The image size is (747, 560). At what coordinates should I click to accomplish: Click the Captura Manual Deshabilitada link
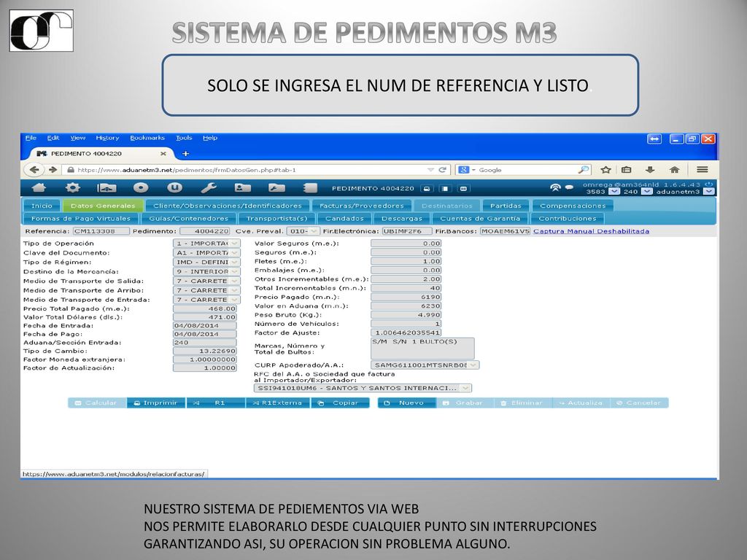591,231
